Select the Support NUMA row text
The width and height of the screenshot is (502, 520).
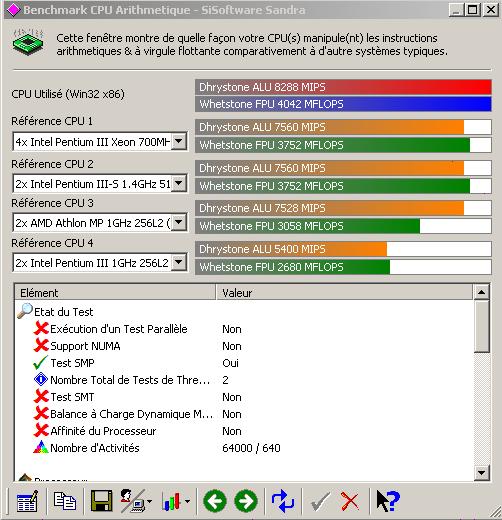coord(85,346)
